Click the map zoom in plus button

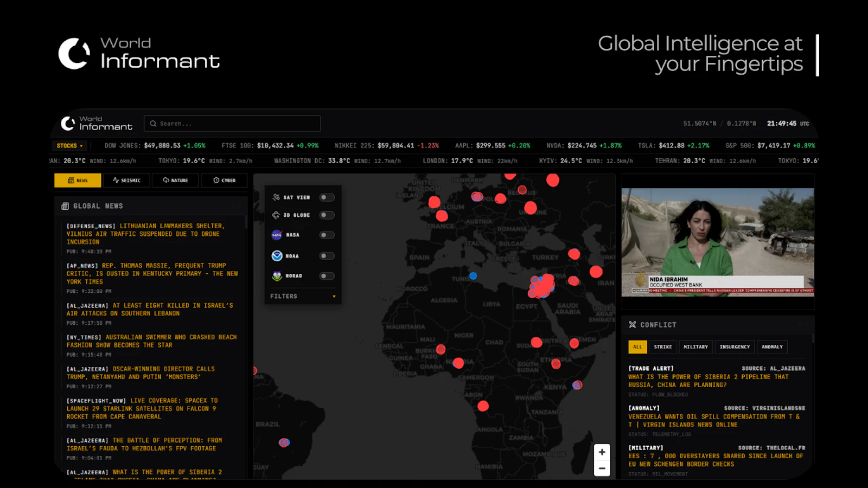tap(602, 452)
